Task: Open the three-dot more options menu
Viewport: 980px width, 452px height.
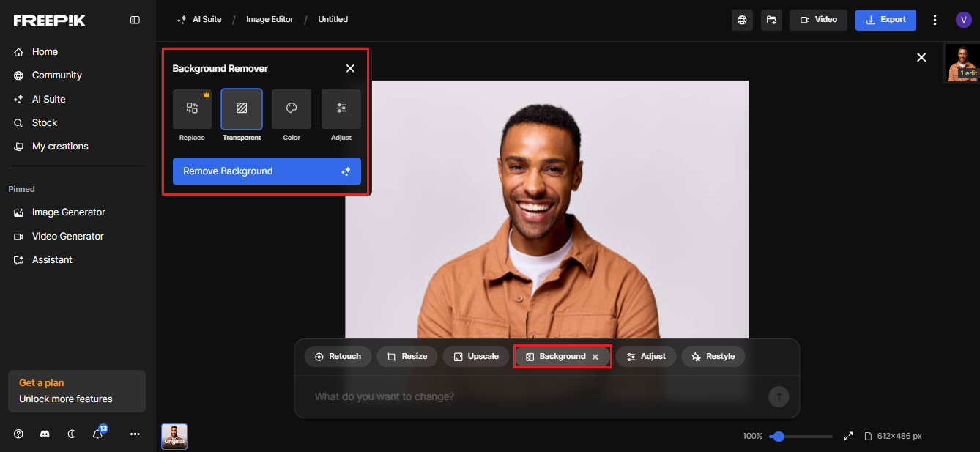Action: click(x=935, y=20)
